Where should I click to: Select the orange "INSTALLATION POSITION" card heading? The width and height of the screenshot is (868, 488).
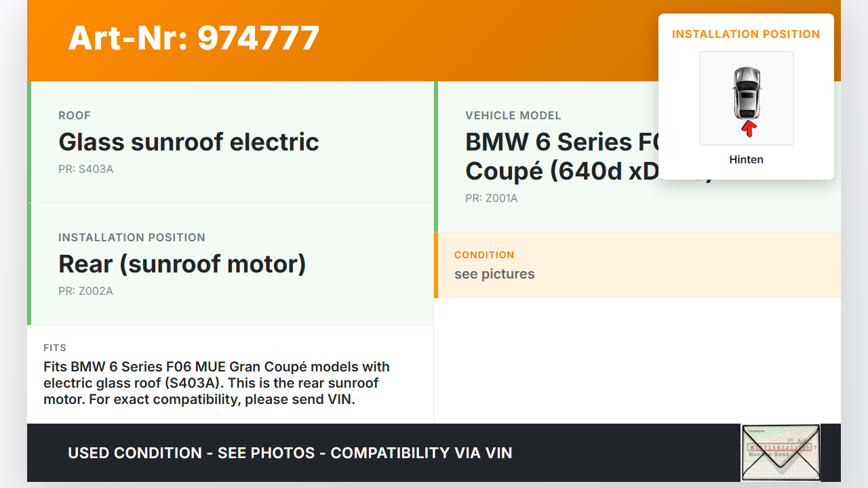coord(746,35)
